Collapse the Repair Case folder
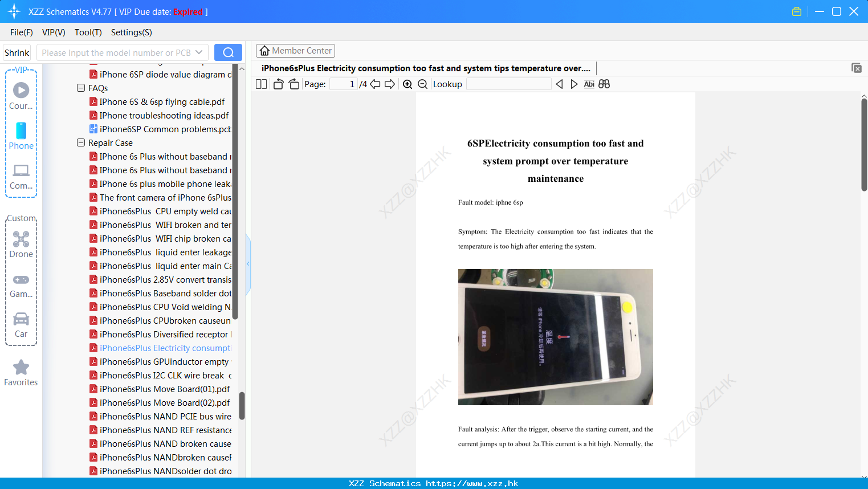This screenshot has height=489, width=868. click(81, 142)
